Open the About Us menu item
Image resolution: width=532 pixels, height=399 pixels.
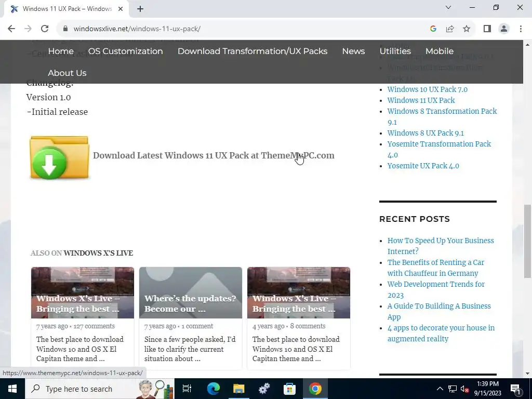(67, 73)
